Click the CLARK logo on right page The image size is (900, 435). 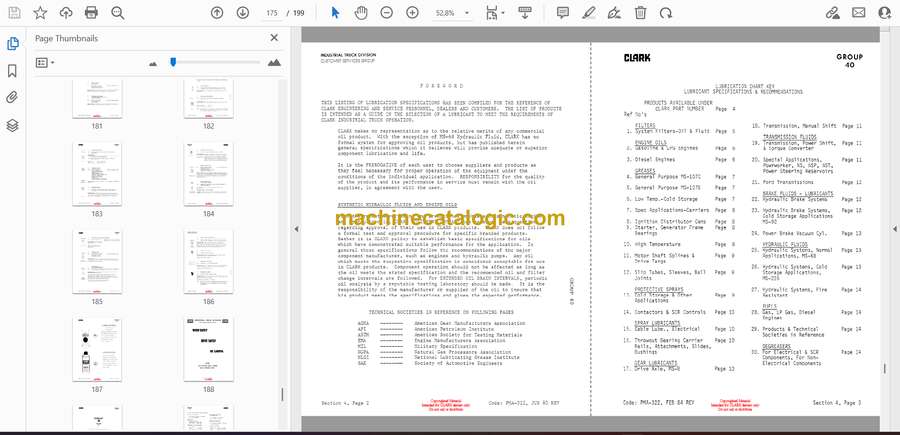point(637,58)
